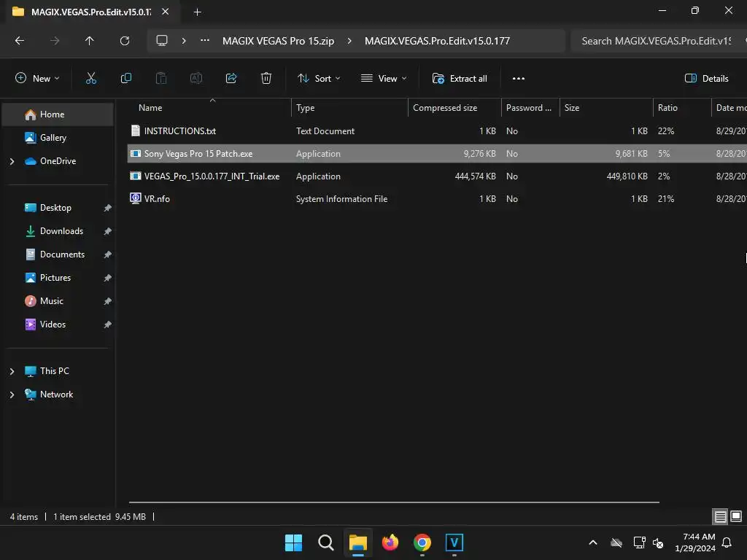747x560 pixels.
Task: Open clock and date in taskbar
Action: click(x=695, y=542)
